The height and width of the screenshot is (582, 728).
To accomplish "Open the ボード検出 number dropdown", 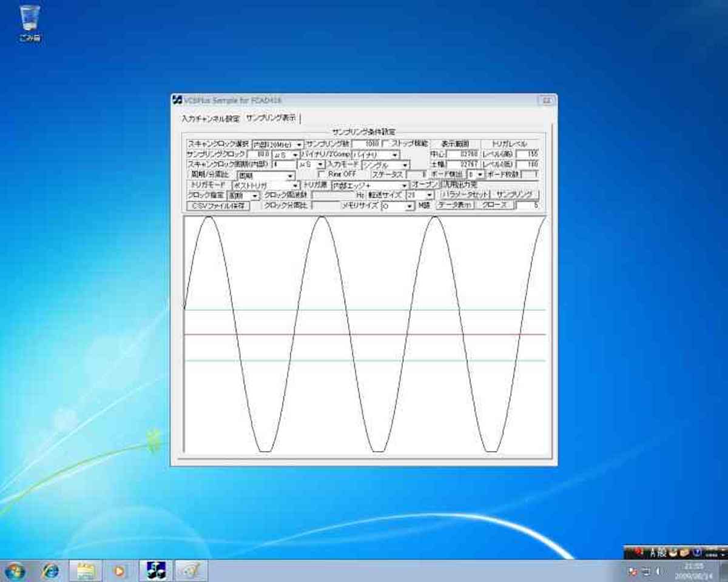I will tap(476, 175).
